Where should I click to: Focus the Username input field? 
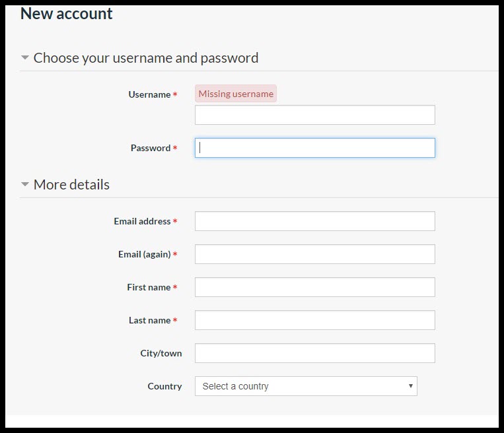pyautogui.click(x=314, y=115)
